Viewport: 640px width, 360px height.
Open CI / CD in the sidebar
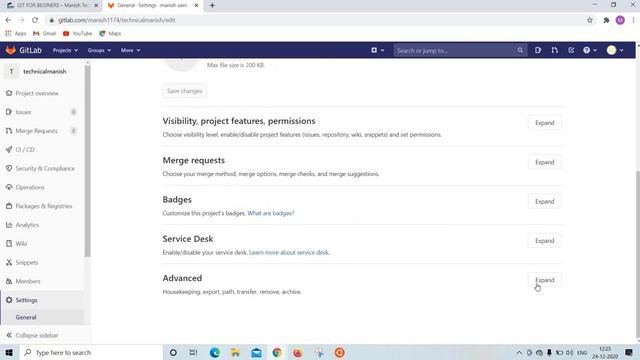[25, 150]
